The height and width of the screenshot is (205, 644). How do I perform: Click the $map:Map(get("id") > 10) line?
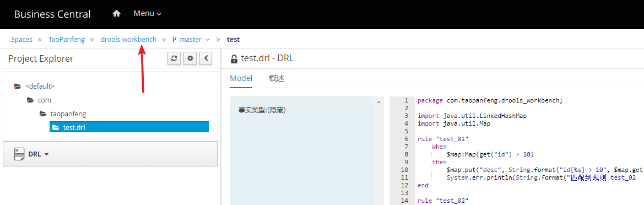coord(490,154)
